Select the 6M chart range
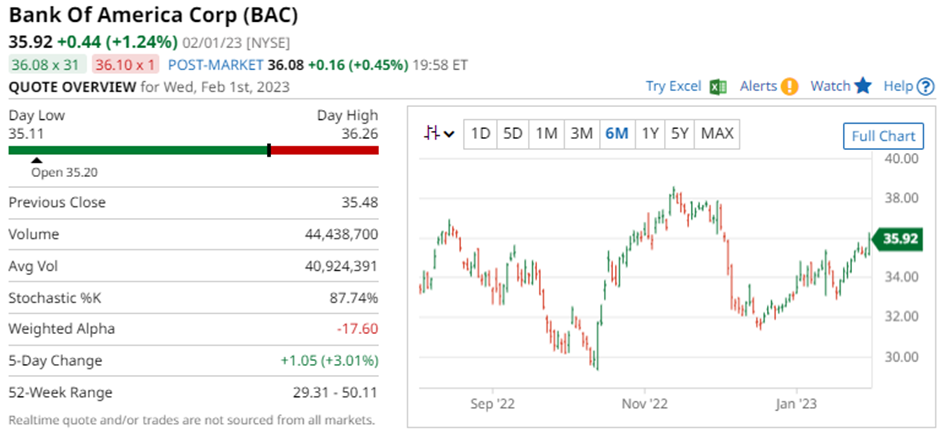The image size is (940, 433). click(615, 133)
